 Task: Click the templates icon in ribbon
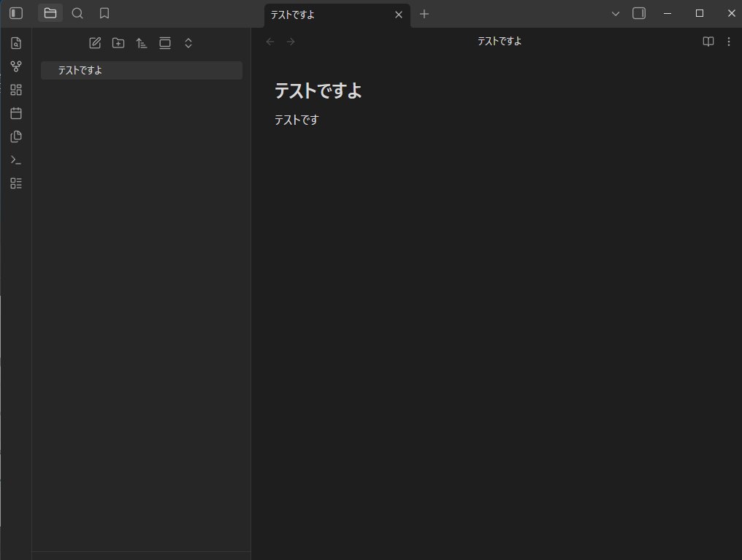[x=16, y=137]
